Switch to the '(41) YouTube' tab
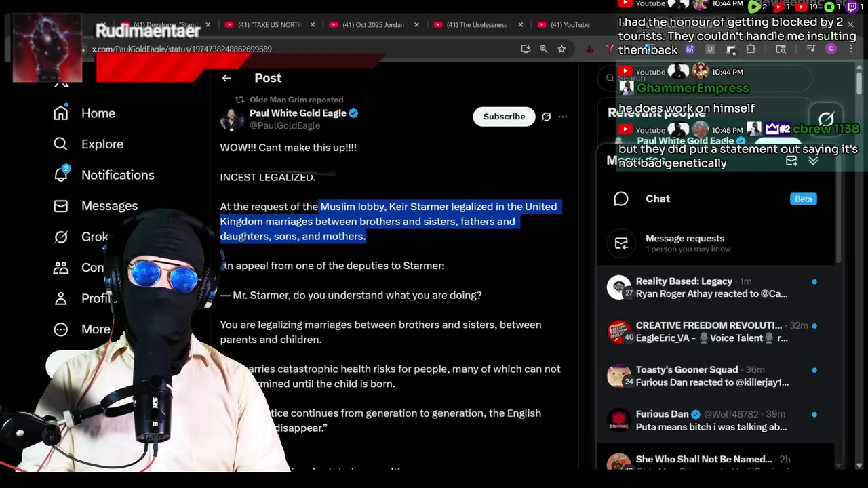This screenshot has height=488, width=868. pos(570,25)
